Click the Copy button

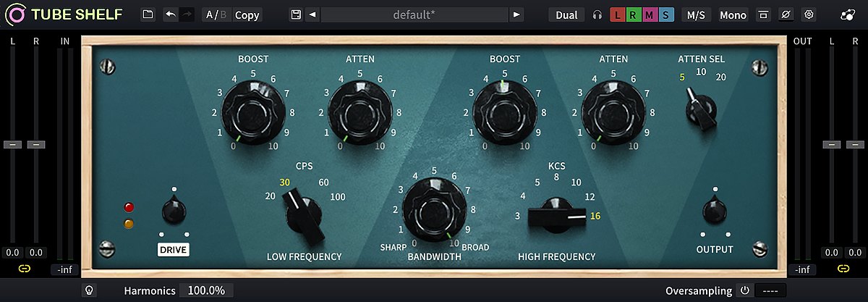tap(247, 14)
